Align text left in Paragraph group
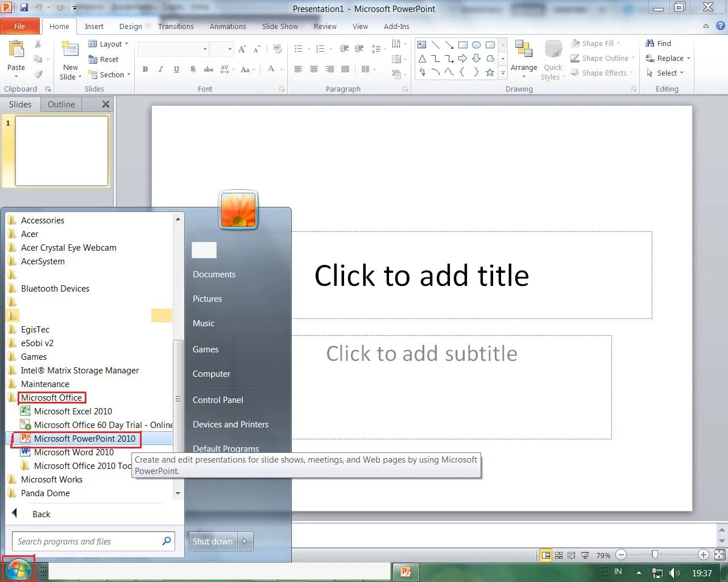728x582 pixels. 298,69
